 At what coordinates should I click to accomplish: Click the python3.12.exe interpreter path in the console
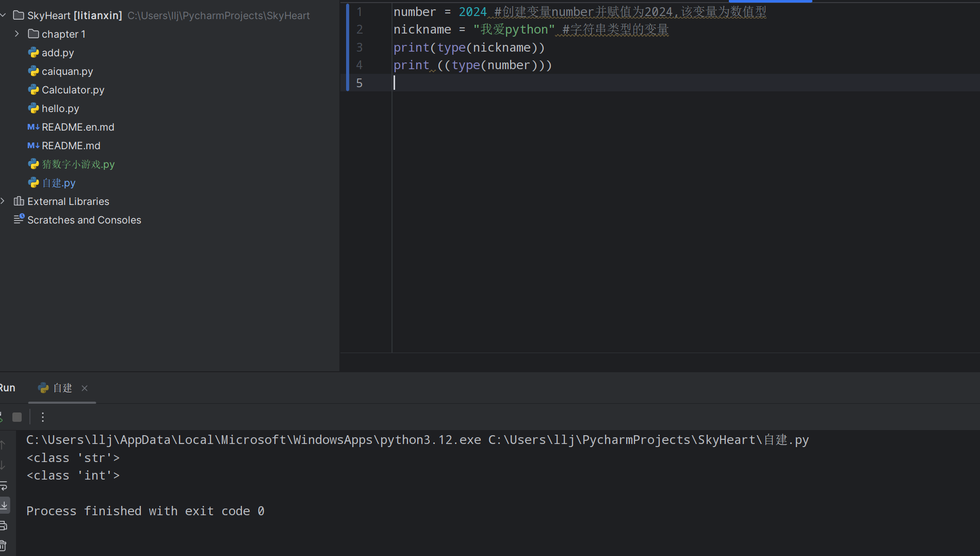(254, 440)
